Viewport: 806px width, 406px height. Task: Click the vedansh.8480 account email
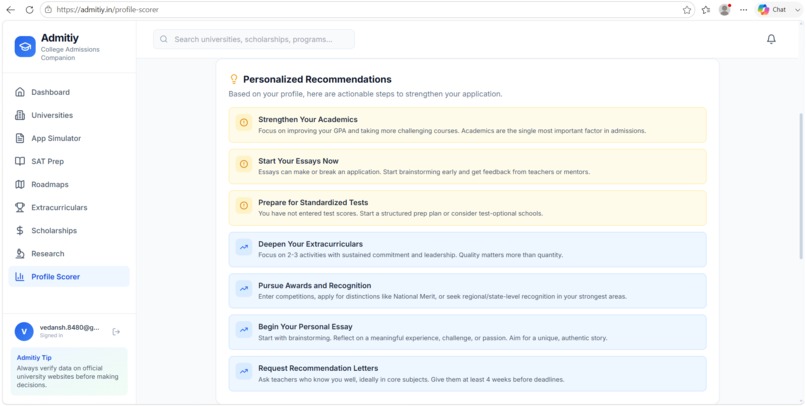(69, 327)
